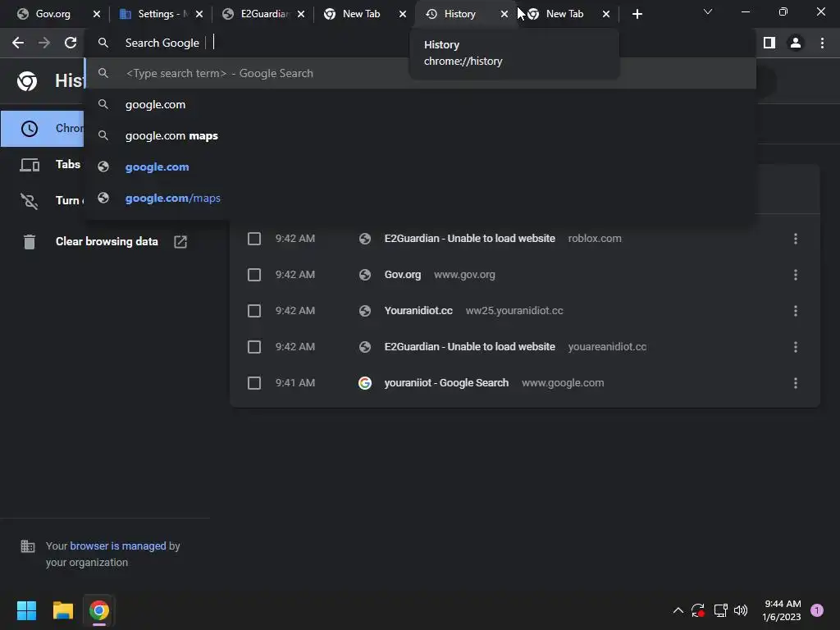Check the youareanidiot.cc E2Guardian history entry
This screenshot has height=630, width=840.
click(x=254, y=347)
